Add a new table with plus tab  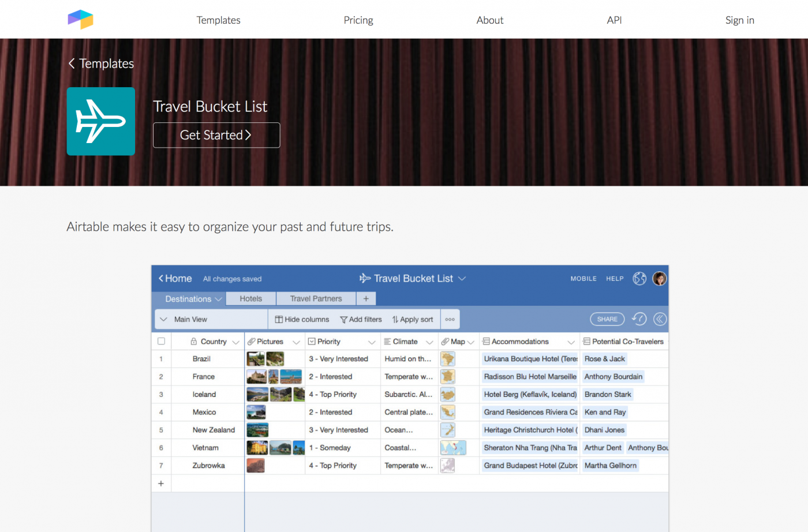tap(366, 298)
